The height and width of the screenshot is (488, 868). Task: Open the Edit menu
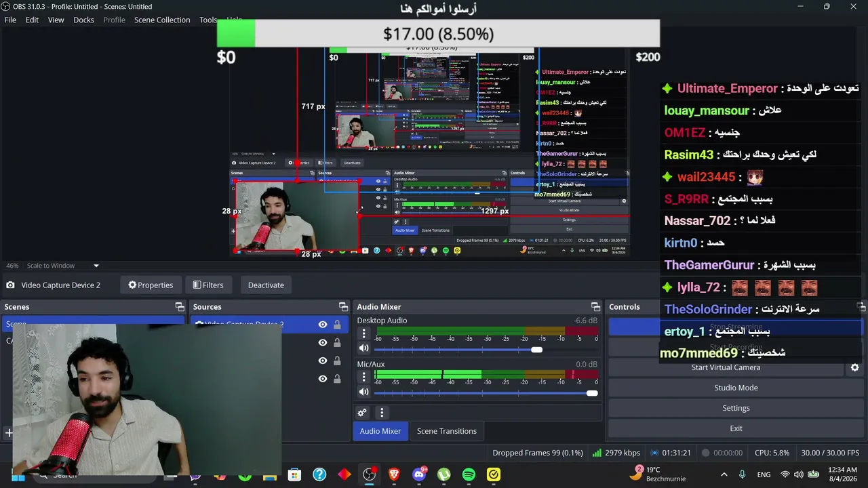point(32,20)
